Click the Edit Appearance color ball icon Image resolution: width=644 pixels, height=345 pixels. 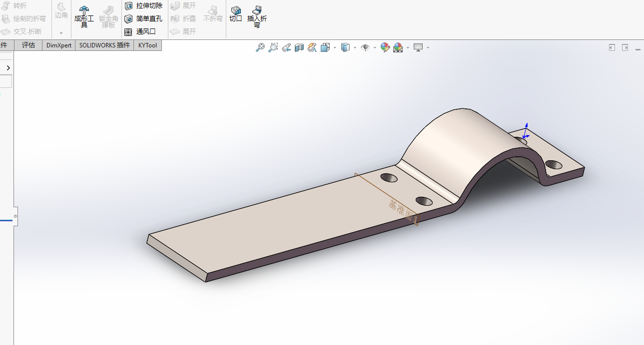(x=385, y=47)
